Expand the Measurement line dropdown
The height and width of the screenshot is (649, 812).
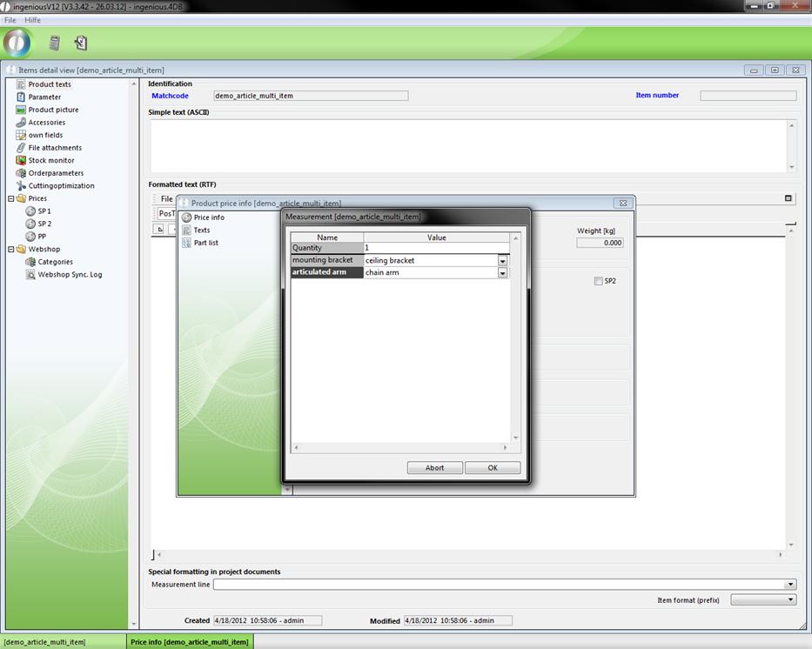tap(789, 585)
